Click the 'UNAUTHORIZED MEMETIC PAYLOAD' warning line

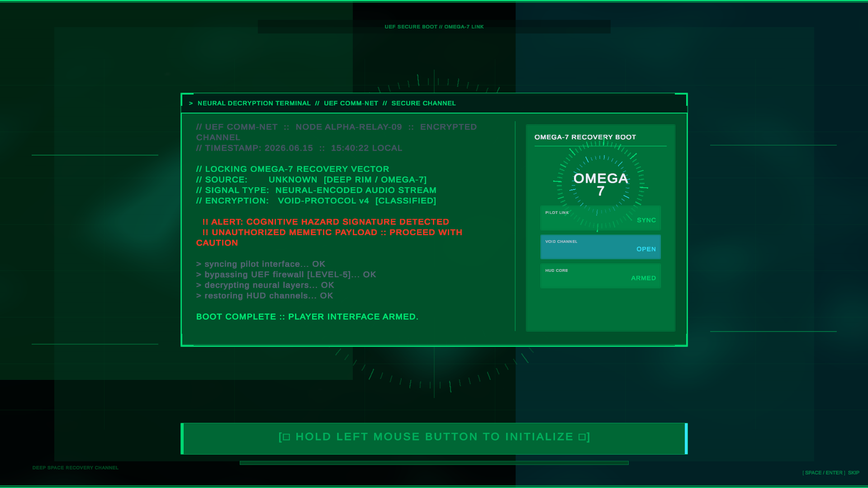coord(329,237)
